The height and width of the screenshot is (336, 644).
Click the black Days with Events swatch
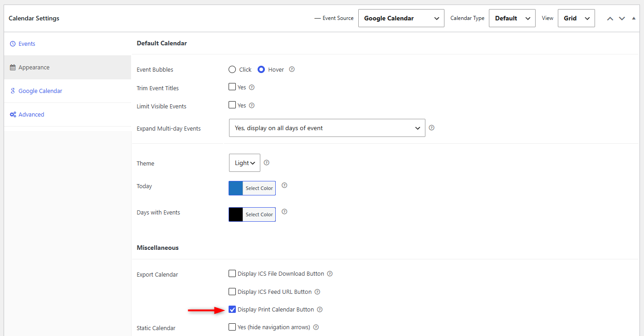(x=236, y=214)
